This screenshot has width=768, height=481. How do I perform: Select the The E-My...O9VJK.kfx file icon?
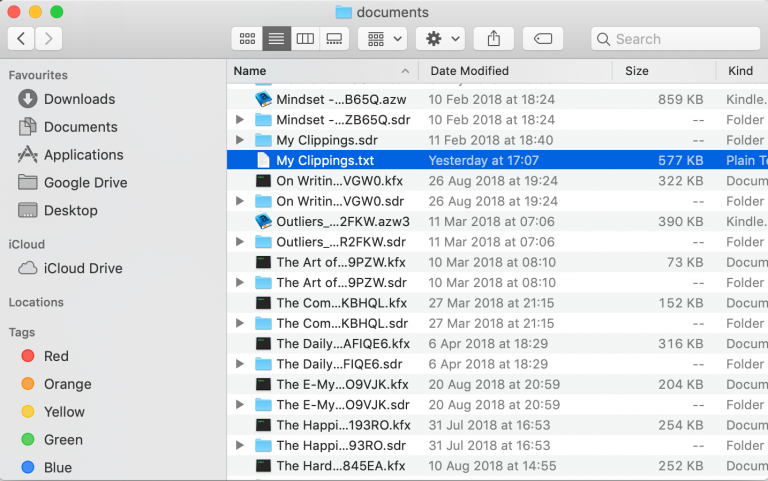(x=264, y=384)
